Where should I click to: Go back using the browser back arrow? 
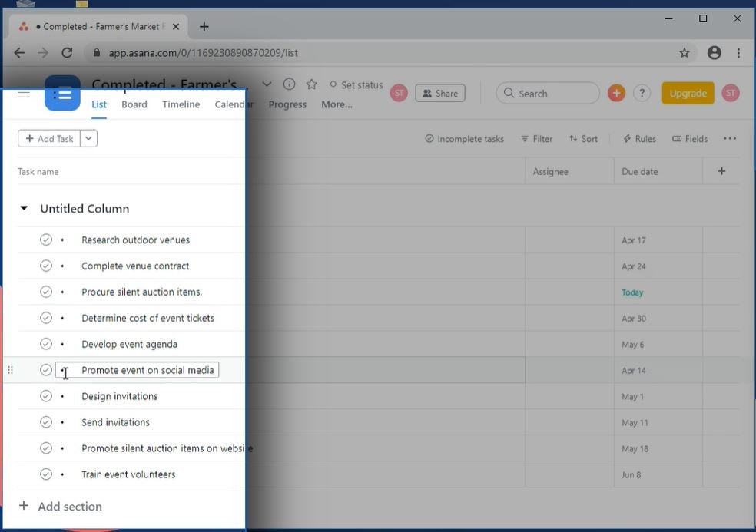[19, 53]
